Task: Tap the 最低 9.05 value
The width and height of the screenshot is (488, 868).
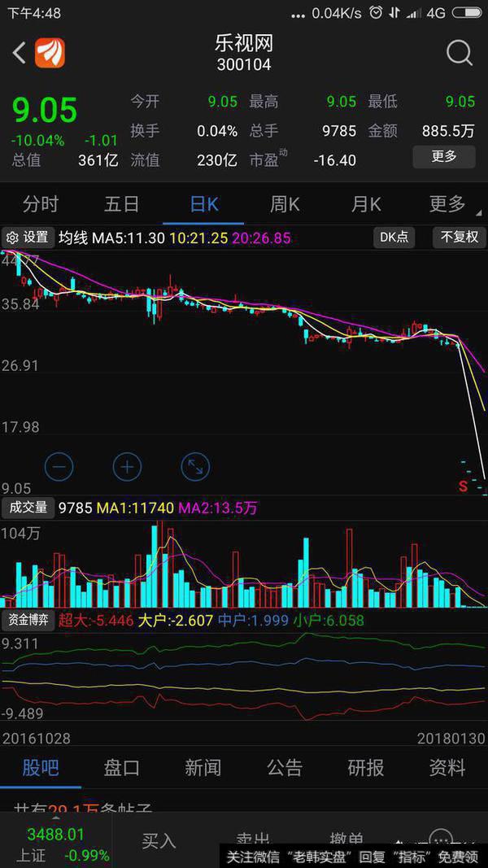Action: 460,102
